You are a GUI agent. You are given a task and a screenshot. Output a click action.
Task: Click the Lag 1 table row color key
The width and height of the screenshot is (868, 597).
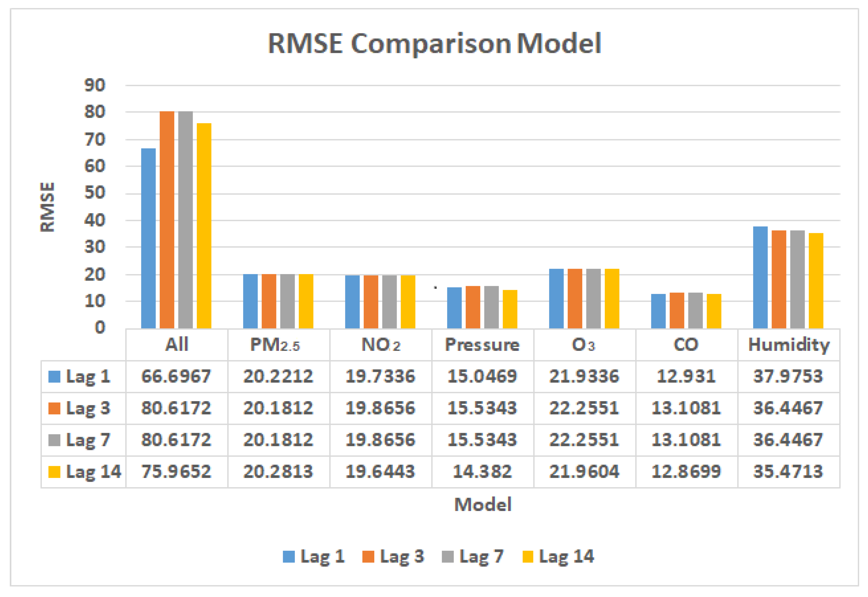pyautogui.click(x=54, y=376)
